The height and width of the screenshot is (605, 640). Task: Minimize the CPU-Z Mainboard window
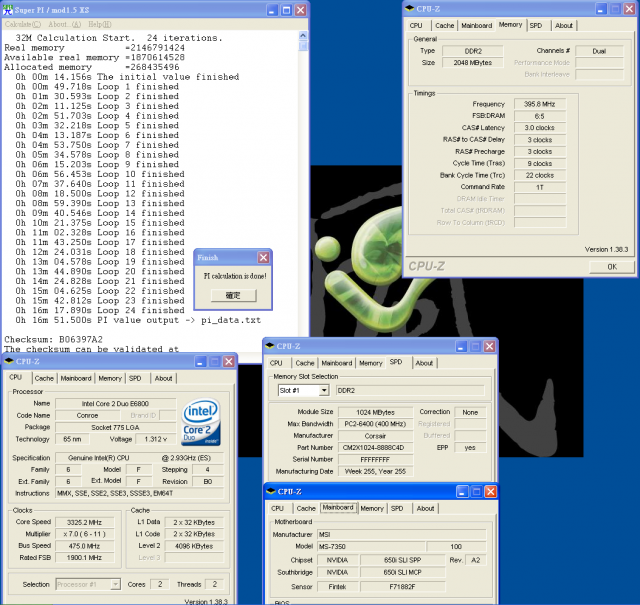click(462, 492)
